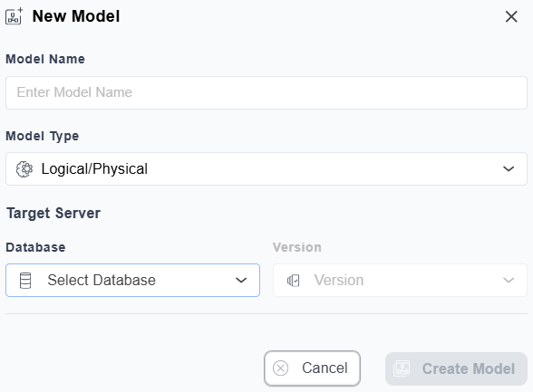The height and width of the screenshot is (392, 533).
Task: Cancel the new model creation
Action: pos(312,368)
